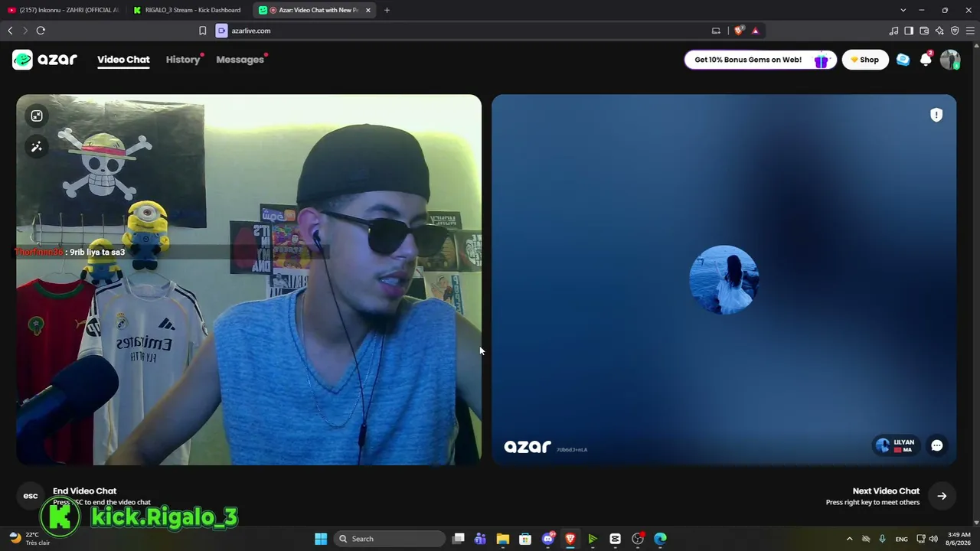Open the volume control in system tray

coord(933,539)
